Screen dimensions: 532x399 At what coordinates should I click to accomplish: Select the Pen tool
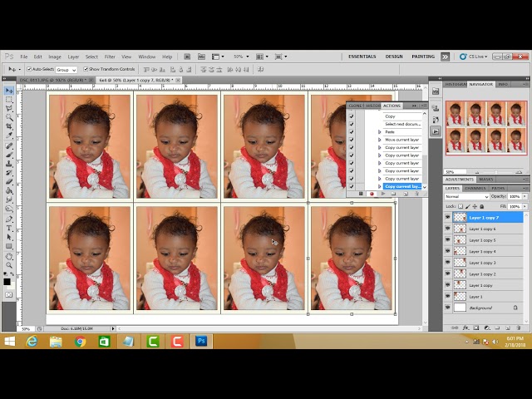[9, 219]
